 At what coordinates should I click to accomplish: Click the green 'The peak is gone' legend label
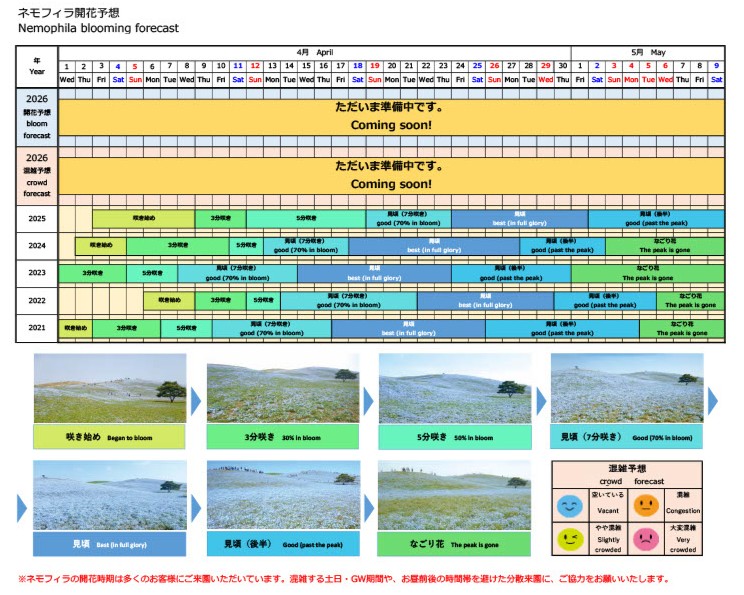(x=454, y=544)
